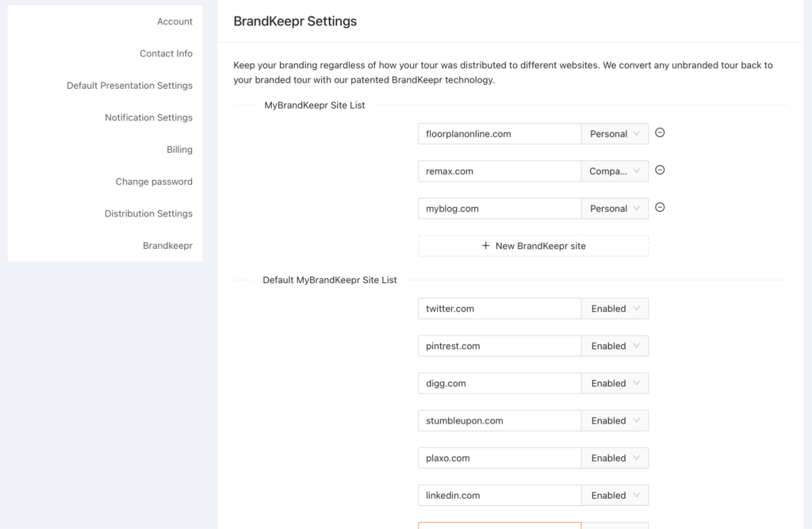Open the Contact Info section
812x529 pixels.
166,53
